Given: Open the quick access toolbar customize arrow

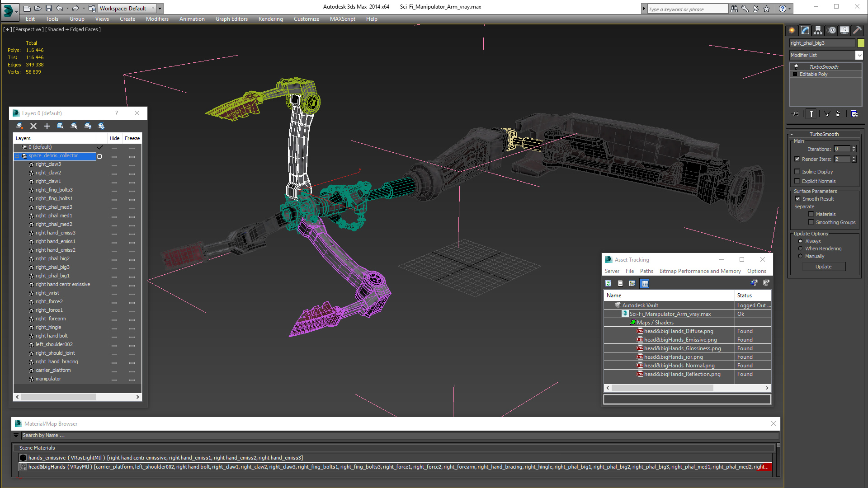Looking at the screenshot, I should [x=160, y=8].
